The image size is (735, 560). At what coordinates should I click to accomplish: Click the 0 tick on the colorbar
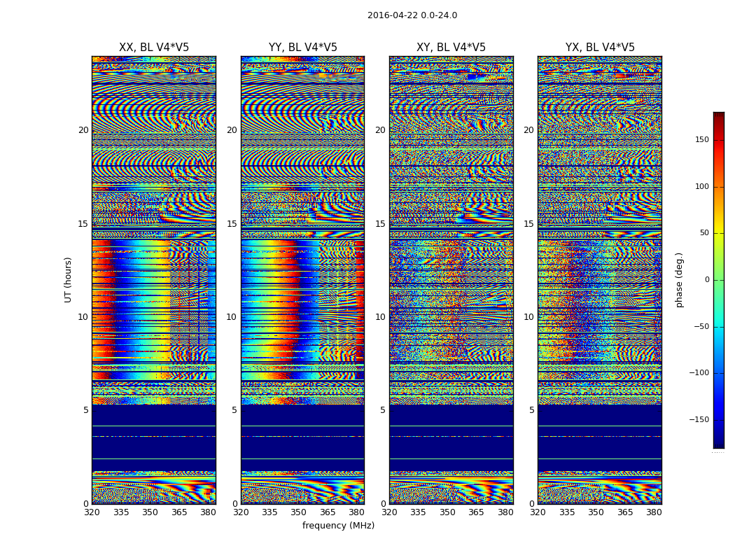[x=707, y=280]
